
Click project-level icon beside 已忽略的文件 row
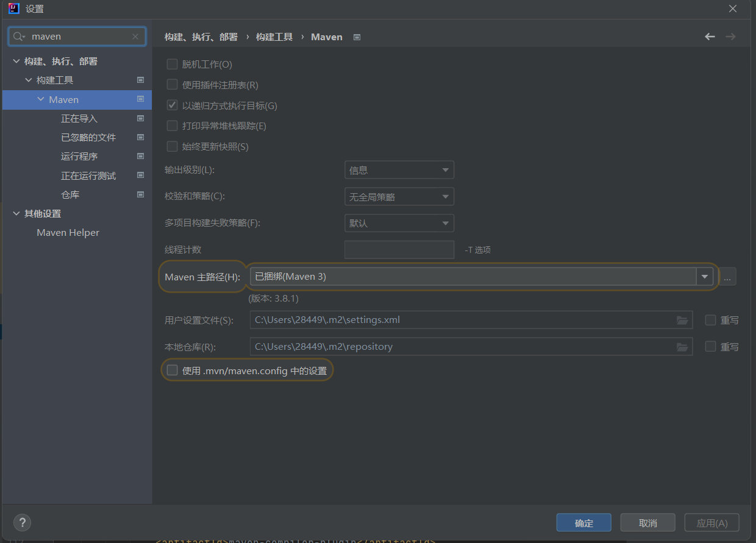pyautogui.click(x=140, y=137)
